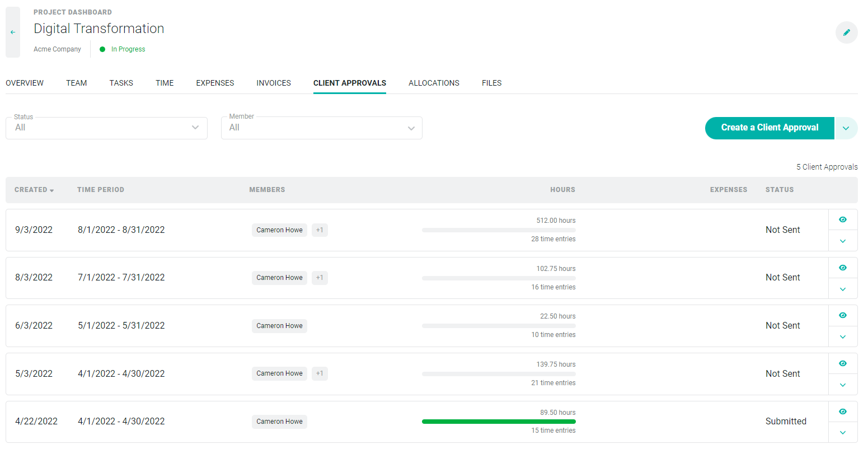Screen dimensions: 868x449
Task: Expand the 6/3/2022 row chevron
Action: 843,336
